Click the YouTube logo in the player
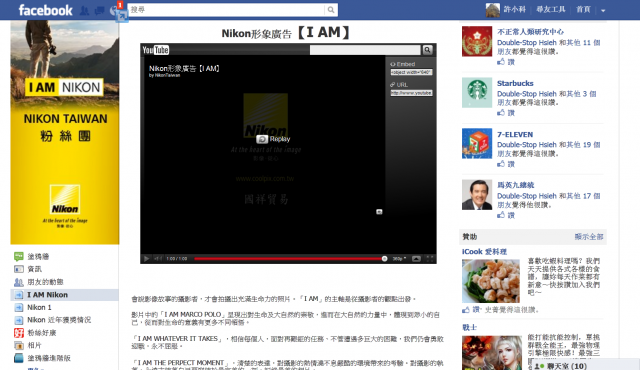 point(156,50)
